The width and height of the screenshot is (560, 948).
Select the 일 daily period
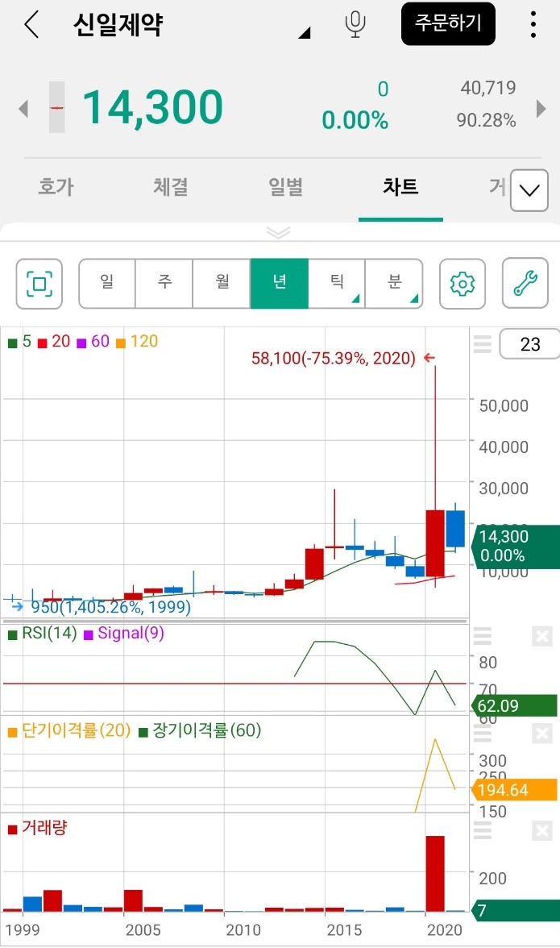(107, 284)
